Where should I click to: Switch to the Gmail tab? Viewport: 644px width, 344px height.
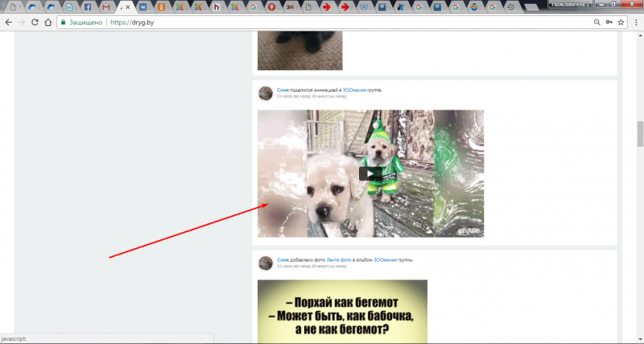pos(106,7)
